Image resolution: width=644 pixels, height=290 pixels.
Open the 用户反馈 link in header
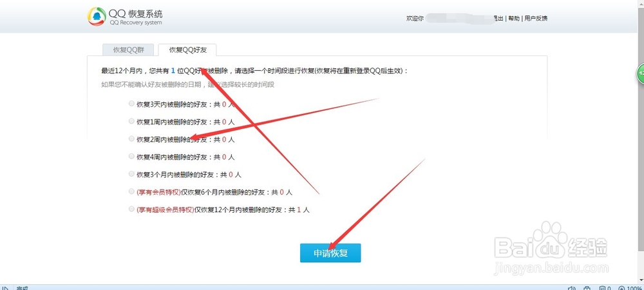pos(536,19)
